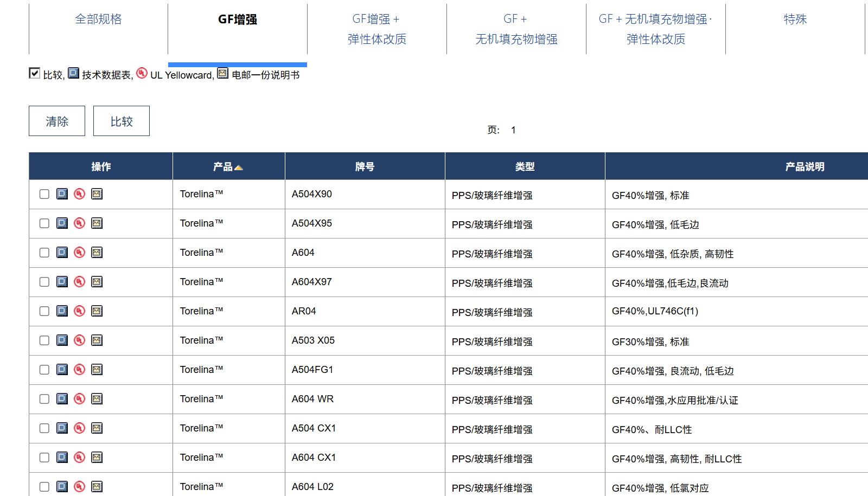Switch to the 全部规格 tab
The image size is (868, 496).
point(98,20)
